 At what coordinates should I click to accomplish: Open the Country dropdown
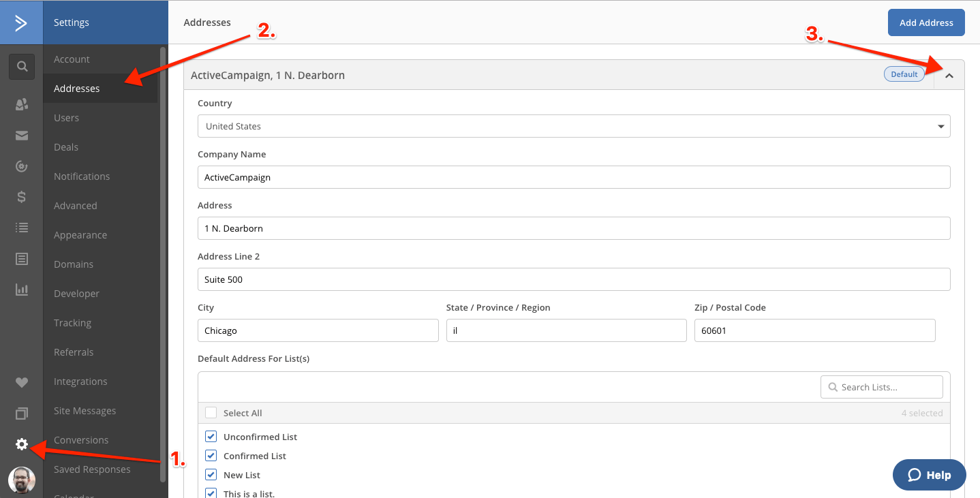coord(573,126)
